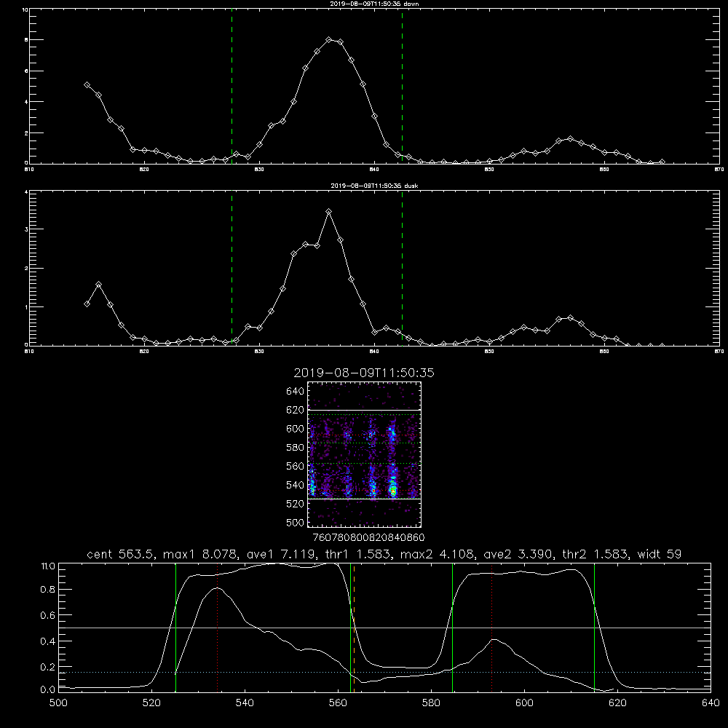Select the heatmap spectrogram image
728x728 pixels.
(x=364, y=454)
